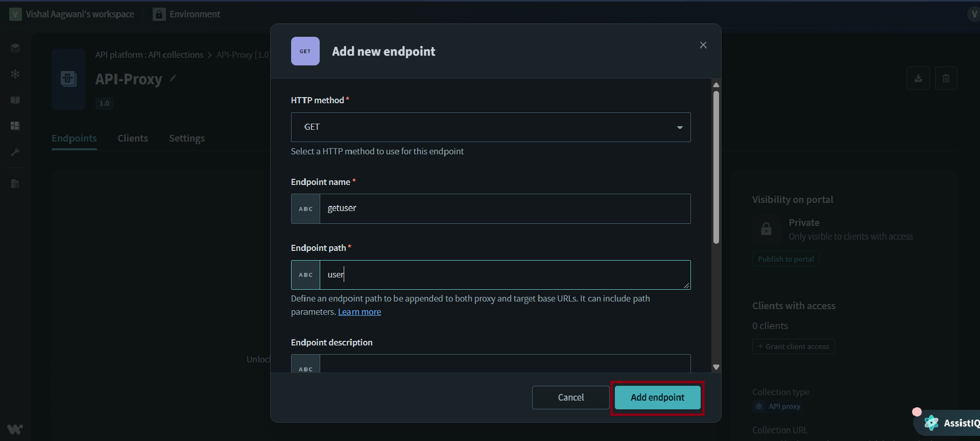Open Vishal Aagwani's workspace switcher
This screenshot has width=980, height=441.
pos(72,14)
